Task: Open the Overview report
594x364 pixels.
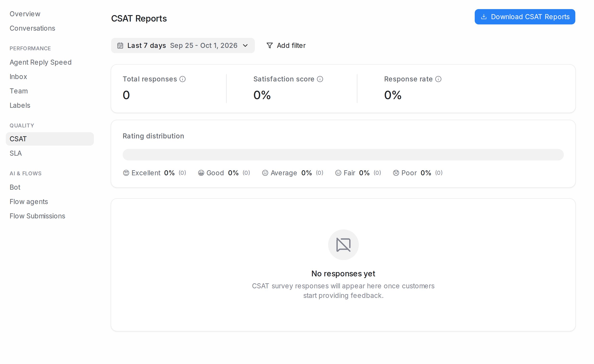Action: (x=25, y=14)
